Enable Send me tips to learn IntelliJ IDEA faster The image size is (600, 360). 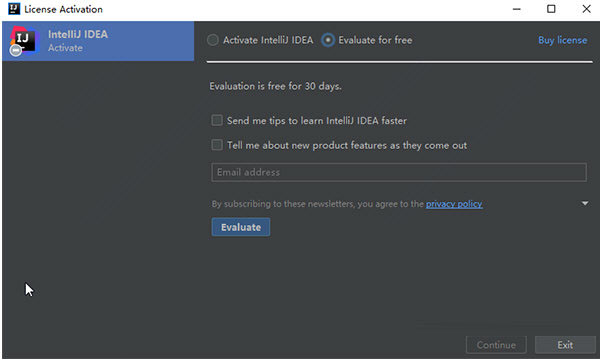click(x=217, y=121)
